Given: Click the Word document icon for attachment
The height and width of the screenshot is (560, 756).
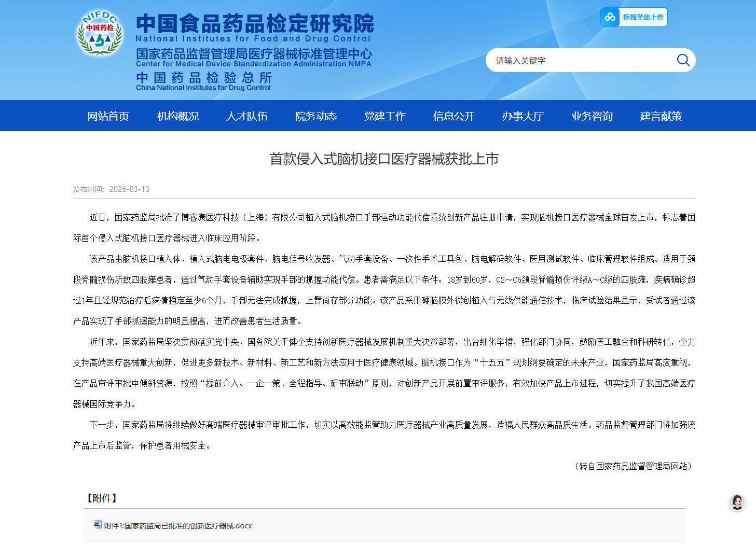Looking at the screenshot, I should click(98, 525).
